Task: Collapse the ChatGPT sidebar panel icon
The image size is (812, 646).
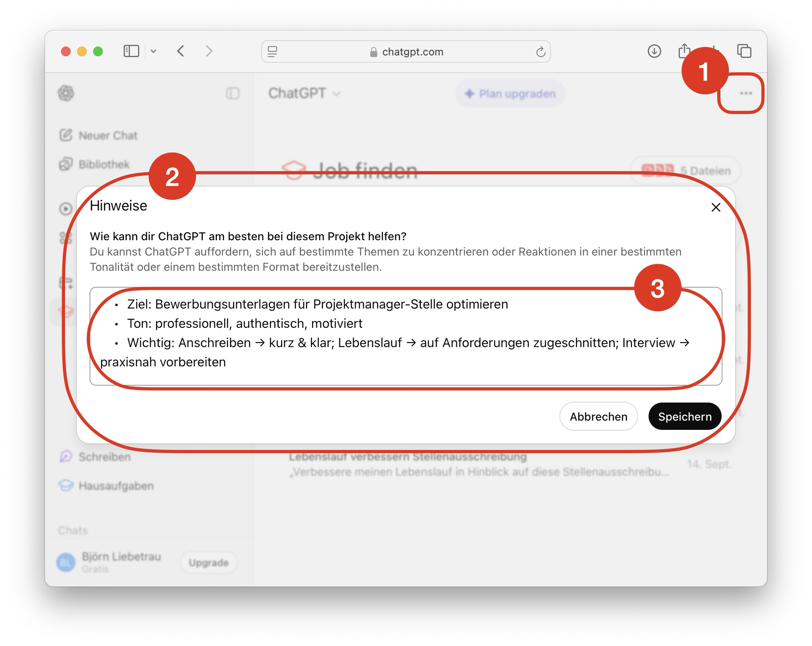Action: coord(233,94)
